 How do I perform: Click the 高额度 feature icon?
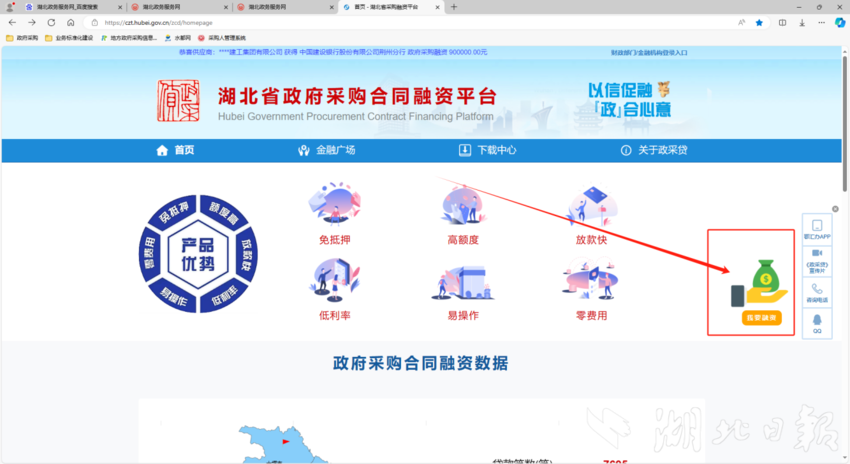point(463,205)
